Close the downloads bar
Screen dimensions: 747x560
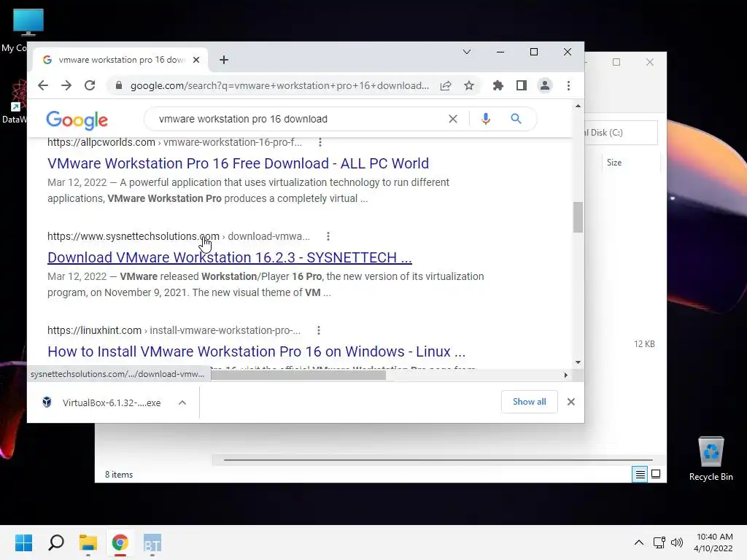point(570,402)
